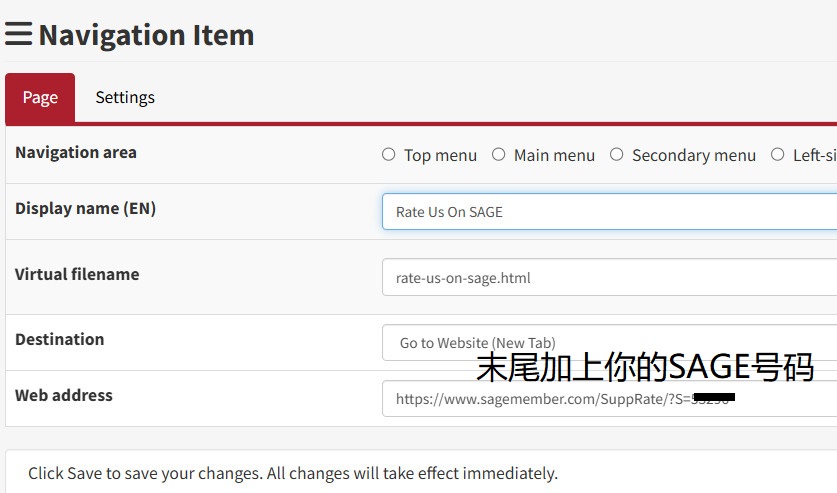Click the Web address label

click(64, 396)
